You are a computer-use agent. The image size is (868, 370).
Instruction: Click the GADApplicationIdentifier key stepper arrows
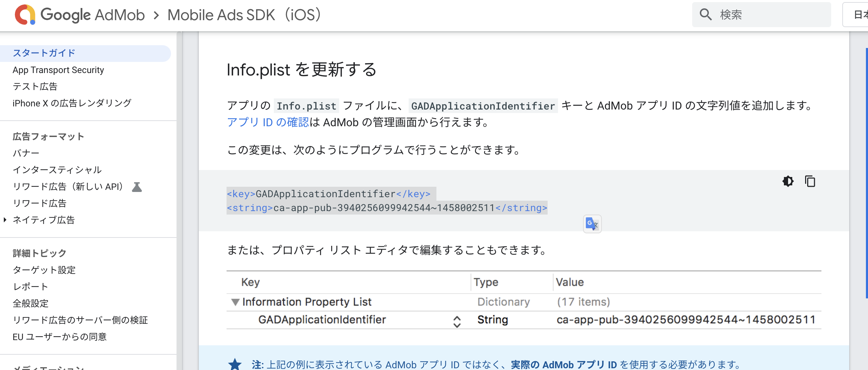click(x=457, y=322)
